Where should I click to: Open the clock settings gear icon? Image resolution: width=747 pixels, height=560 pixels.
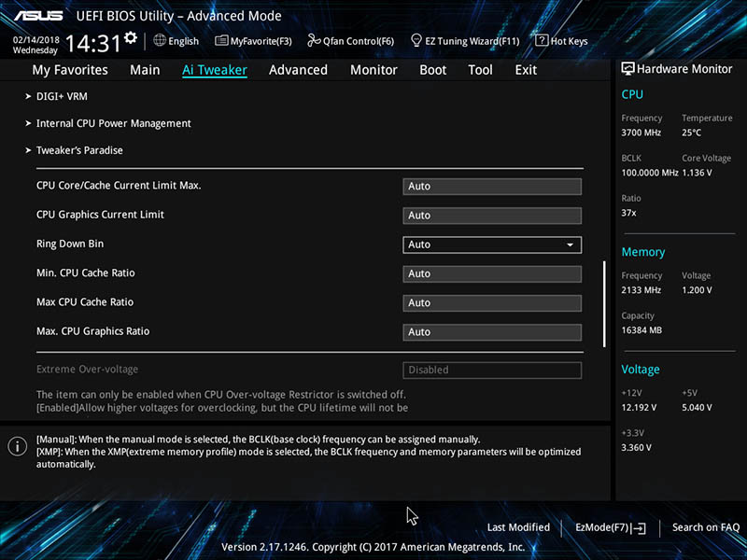point(130,38)
